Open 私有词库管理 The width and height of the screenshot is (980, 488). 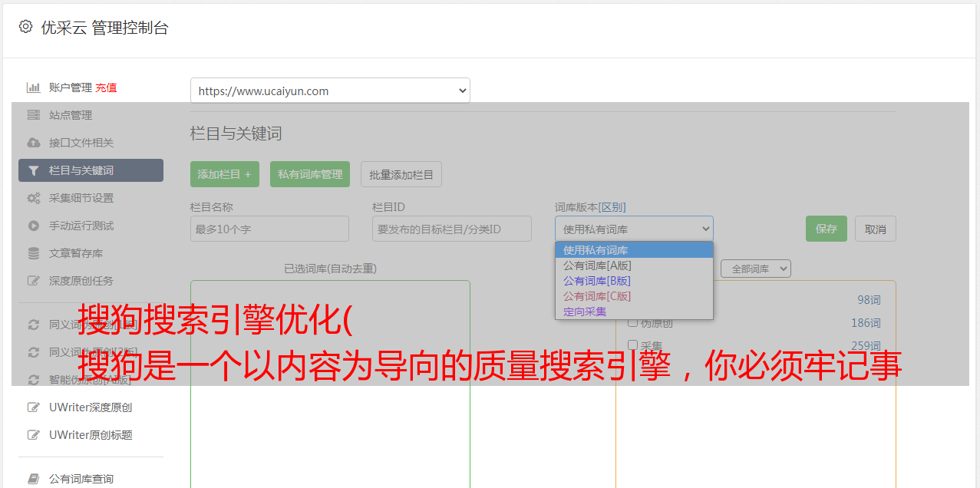[310, 174]
